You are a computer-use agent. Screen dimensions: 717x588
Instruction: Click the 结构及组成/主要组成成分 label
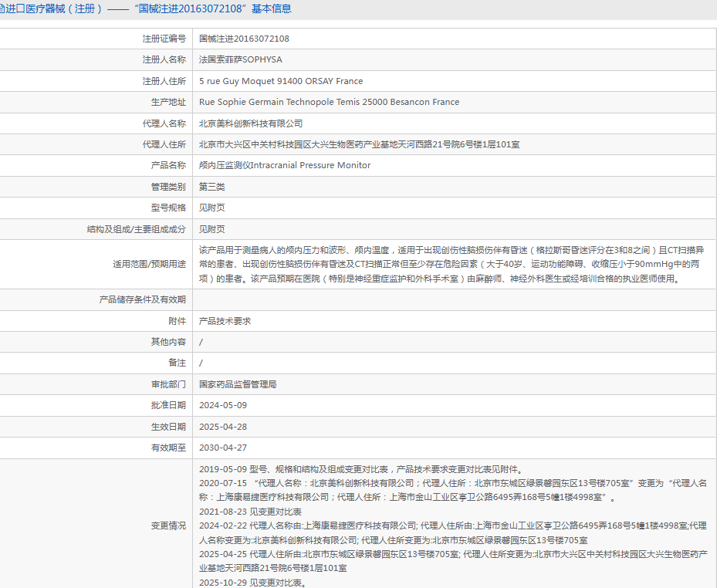[137, 229]
